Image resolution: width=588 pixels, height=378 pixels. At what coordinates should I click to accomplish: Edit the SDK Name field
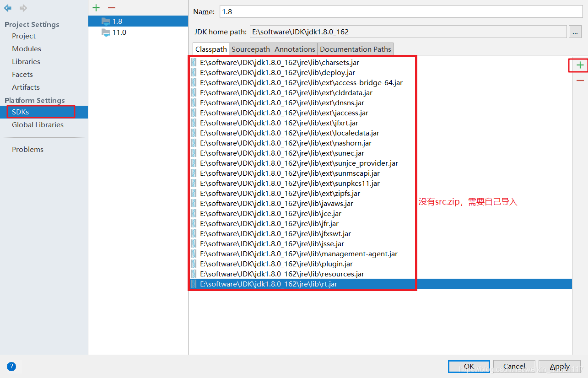pyautogui.click(x=401, y=11)
